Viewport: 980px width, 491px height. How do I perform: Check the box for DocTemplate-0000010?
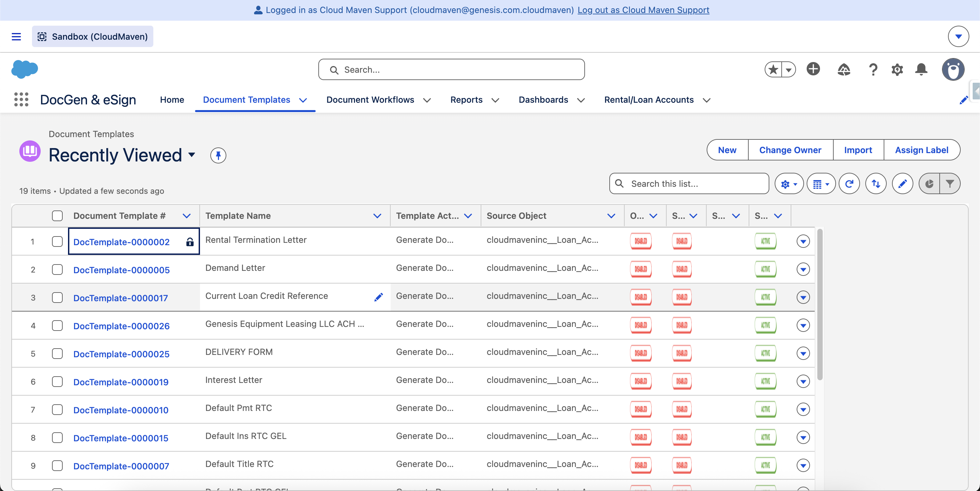[57, 410]
